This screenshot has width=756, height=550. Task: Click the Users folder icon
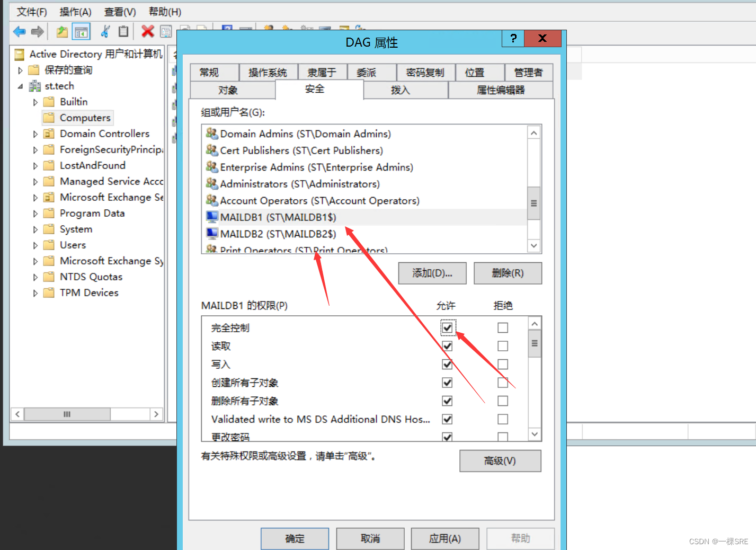click(49, 245)
